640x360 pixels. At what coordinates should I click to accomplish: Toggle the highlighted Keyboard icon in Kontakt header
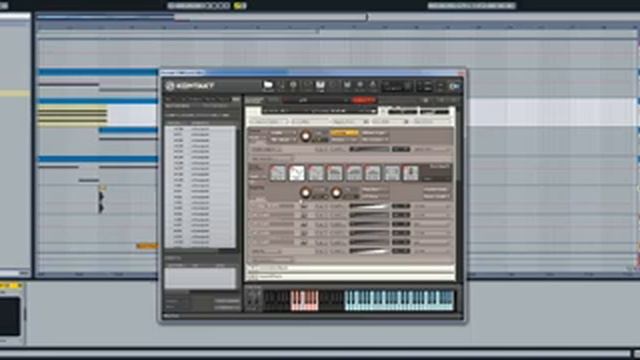coord(320,86)
